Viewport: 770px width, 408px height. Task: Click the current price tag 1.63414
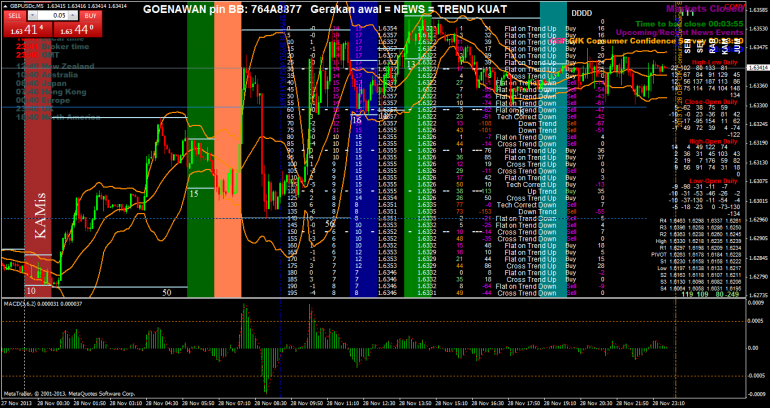758,68
